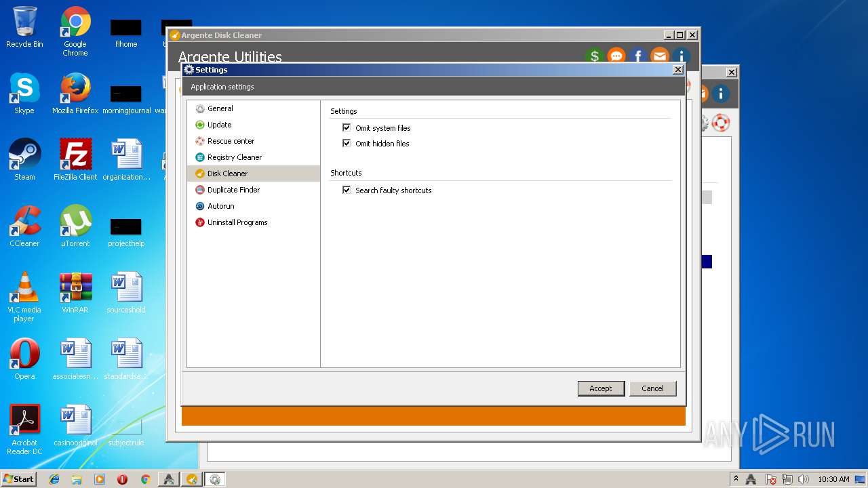Viewport: 868px width, 488px height.
Task: Open WinRAR desktop shortcut
Action: click(75, 293)
